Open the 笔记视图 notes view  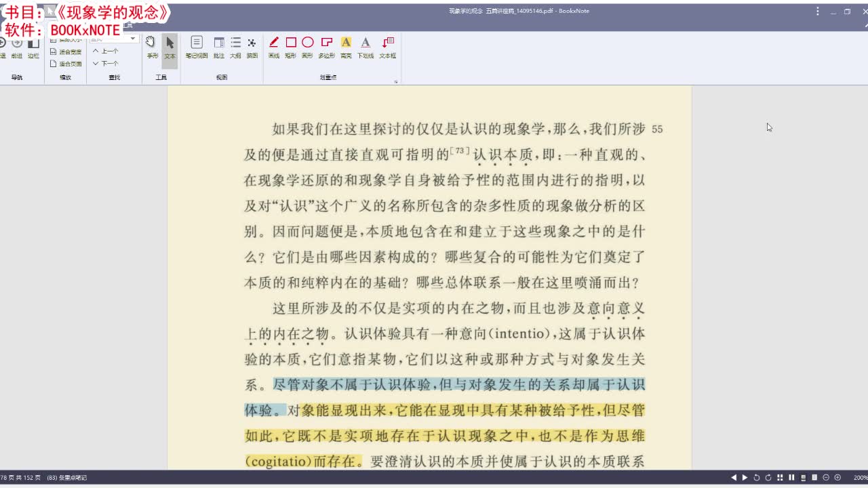[x=197, y=47]
